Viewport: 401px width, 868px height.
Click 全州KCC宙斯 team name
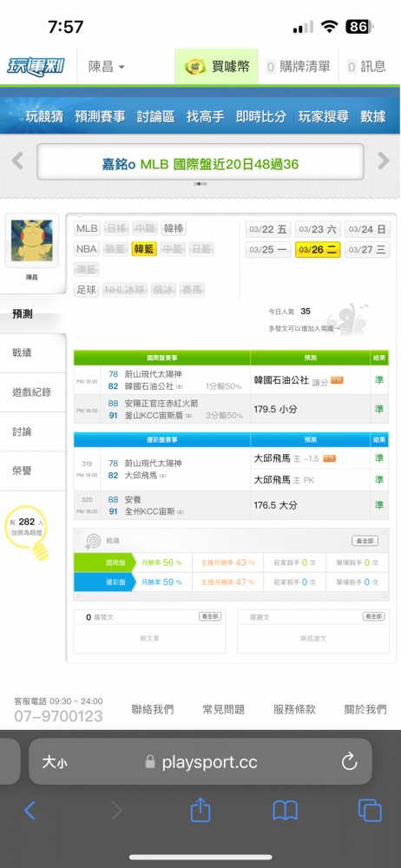point(149,511)
